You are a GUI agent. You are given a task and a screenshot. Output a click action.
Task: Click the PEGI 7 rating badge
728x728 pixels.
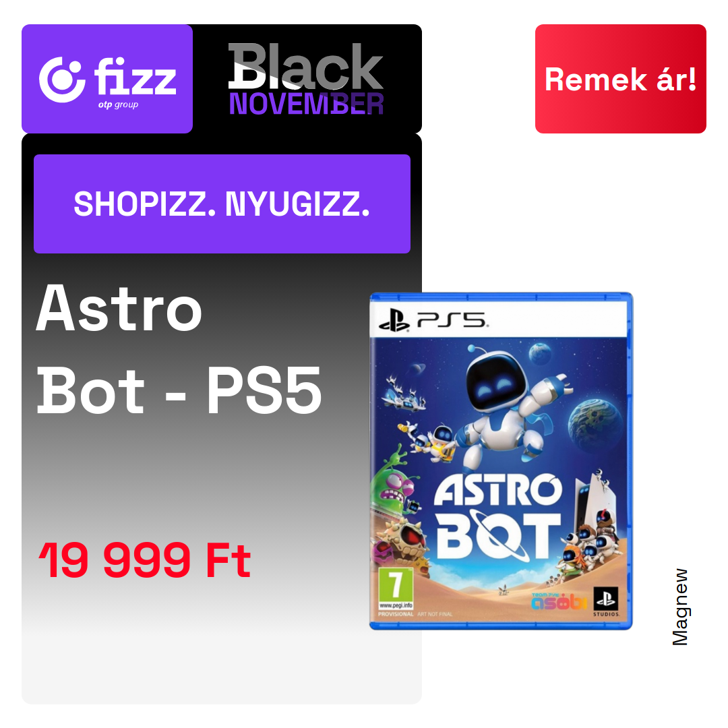(396, 588)
